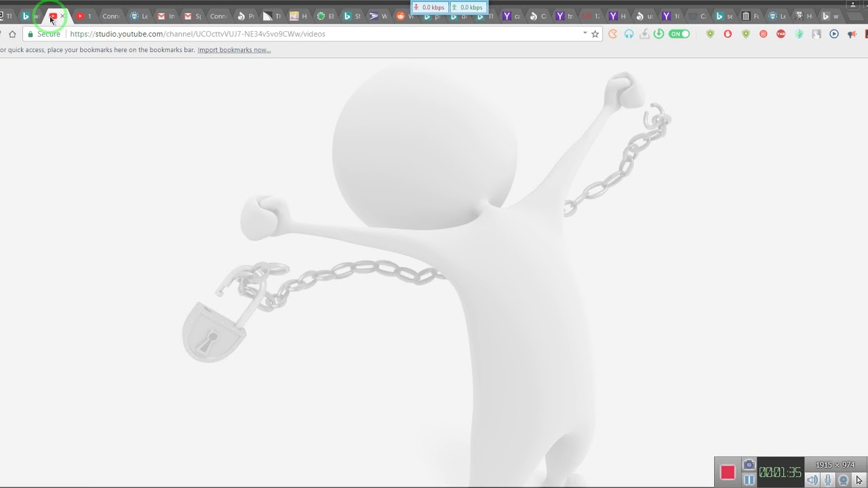Switch to the Yahoo tab labeled tr
The image size is (868, 488).
[x=564, y=16]
